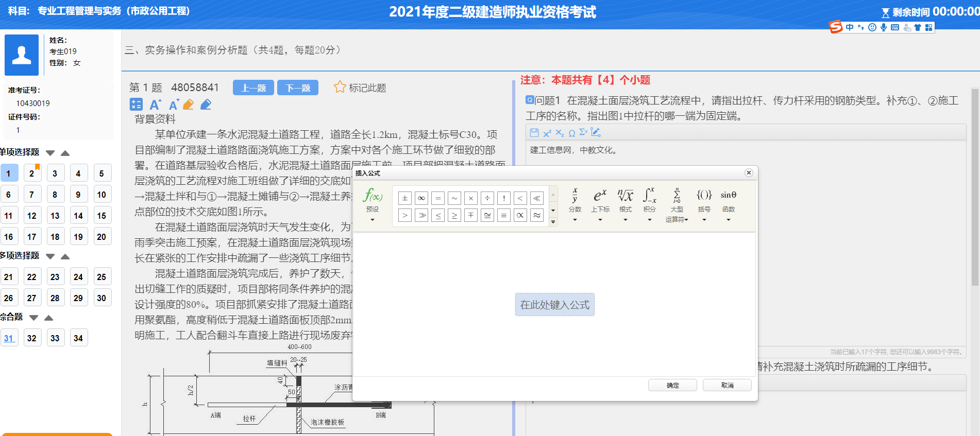This screenshot has height=436, width=980.
Task: Open the 积分 integral dropdown
Action: (650, 205)
